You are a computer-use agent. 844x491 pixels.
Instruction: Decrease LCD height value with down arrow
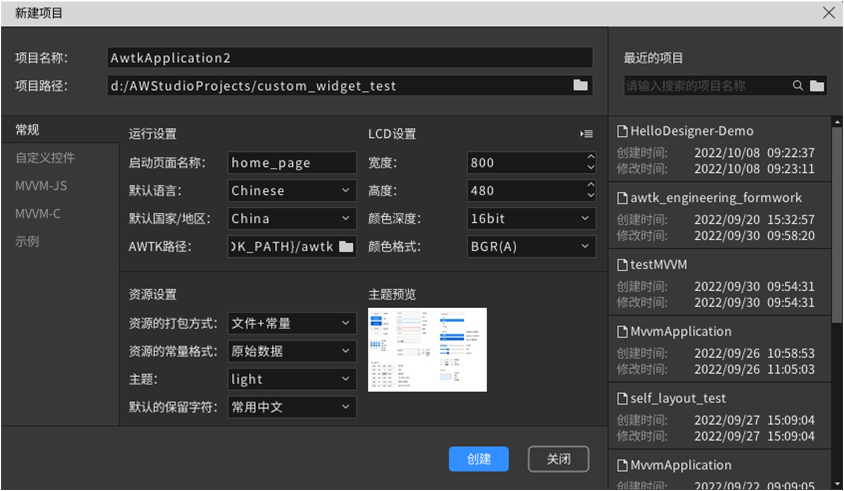click(x=590, y=195)
